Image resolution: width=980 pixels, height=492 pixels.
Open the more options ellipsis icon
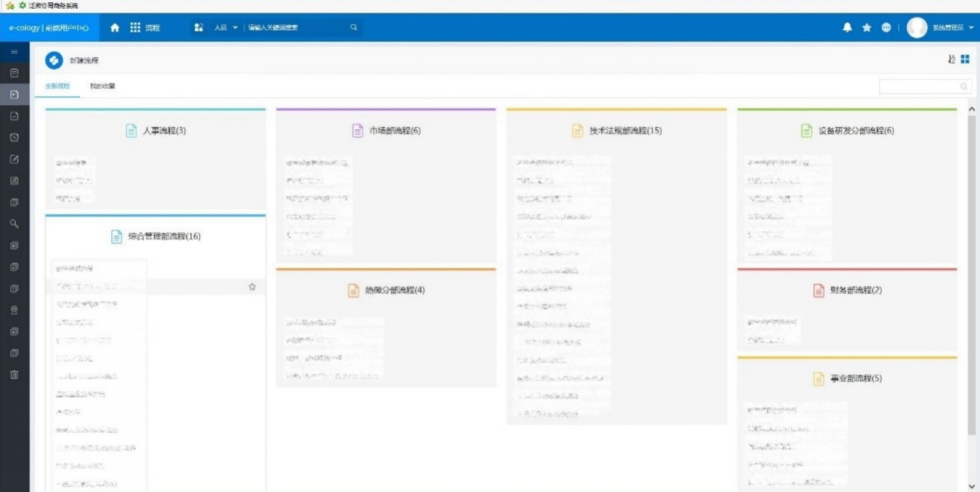[886, 28]
